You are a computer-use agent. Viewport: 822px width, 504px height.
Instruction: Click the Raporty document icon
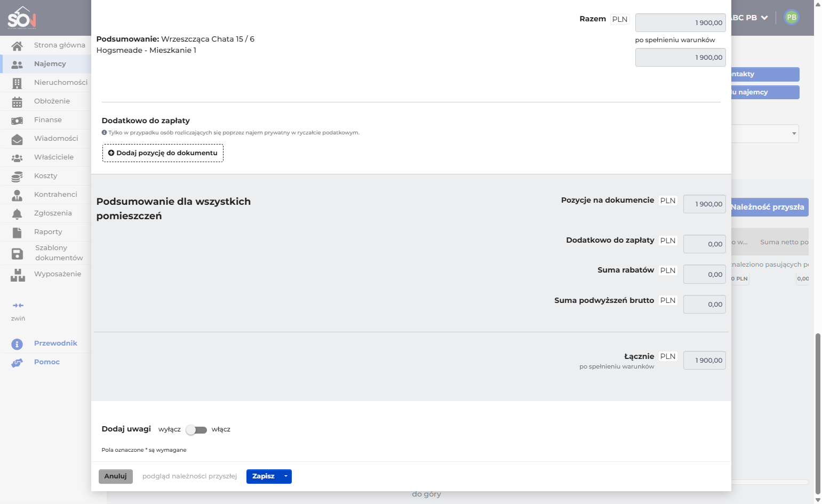(17, 233)
